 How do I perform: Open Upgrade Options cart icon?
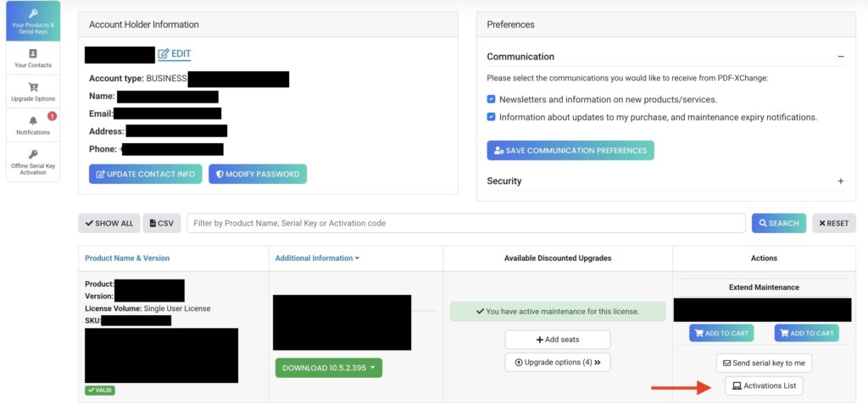click(33, 87)
